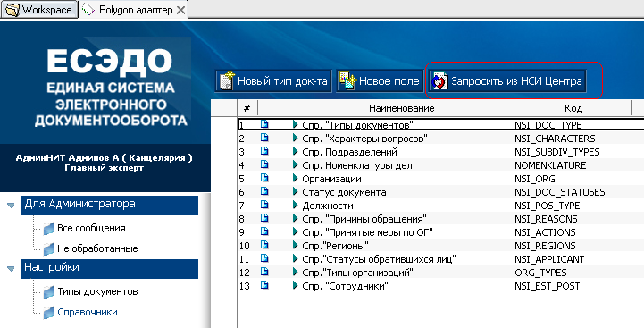Select the NSI_SUBDIV_TYPES code cell

tap(557, 152)
